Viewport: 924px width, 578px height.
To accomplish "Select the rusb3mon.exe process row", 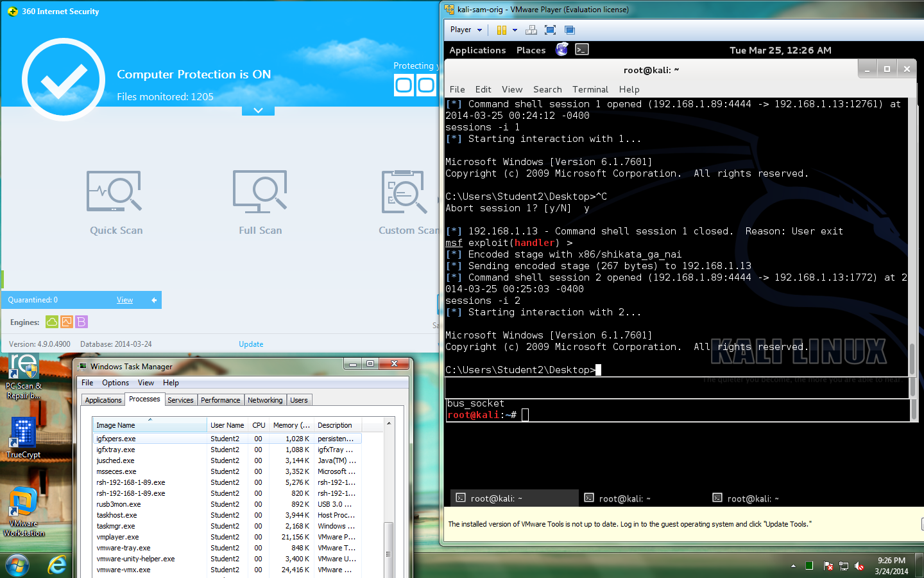I will [x=227, y=504].
